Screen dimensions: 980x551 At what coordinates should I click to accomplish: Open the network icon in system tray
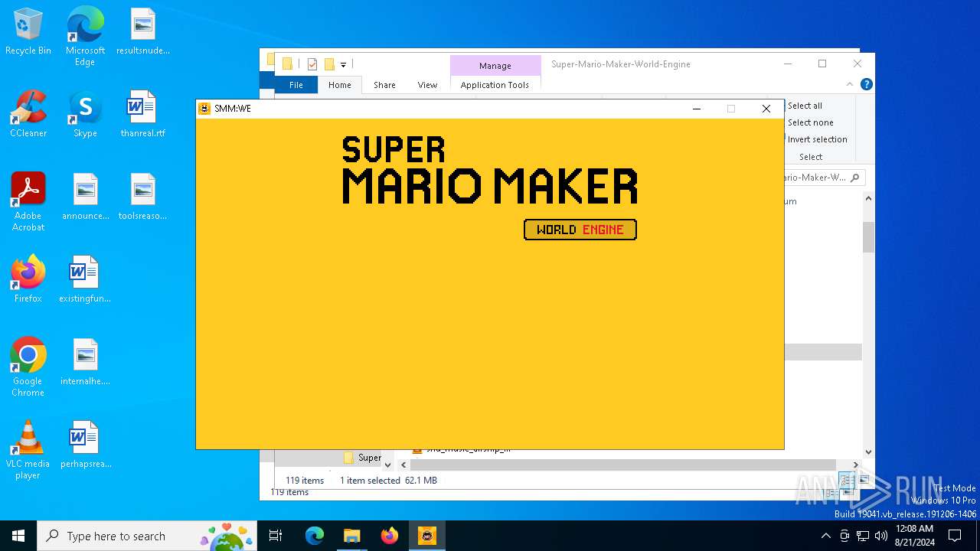(x=863, y=536)
